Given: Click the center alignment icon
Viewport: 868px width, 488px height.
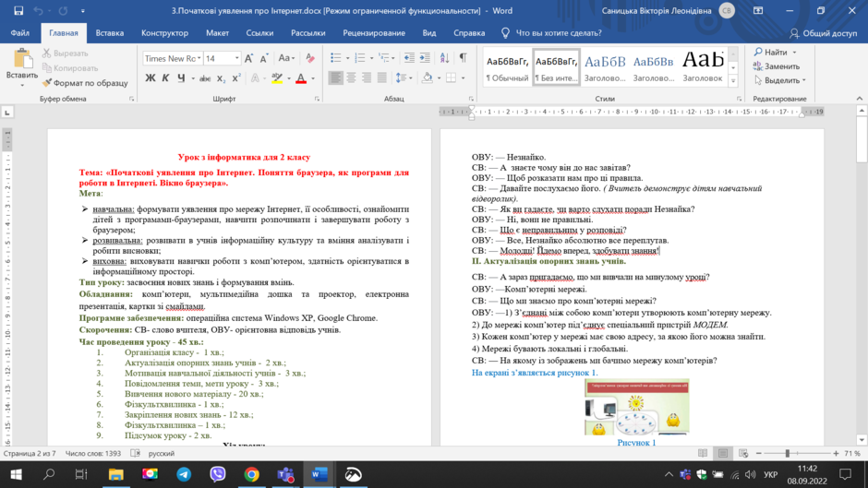Looking at the screenshot, I should (351, 78).
